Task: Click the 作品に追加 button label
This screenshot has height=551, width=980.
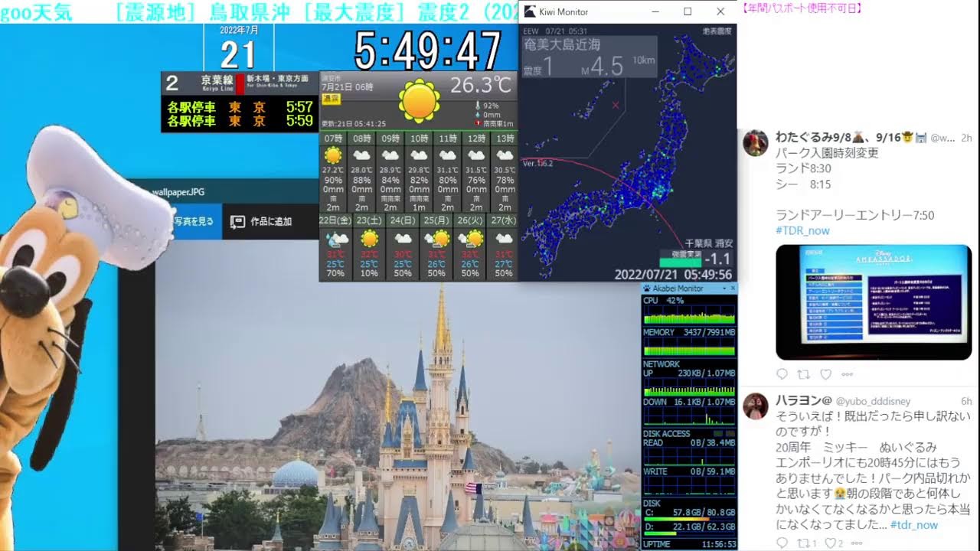Action: [x=271, y=221]
